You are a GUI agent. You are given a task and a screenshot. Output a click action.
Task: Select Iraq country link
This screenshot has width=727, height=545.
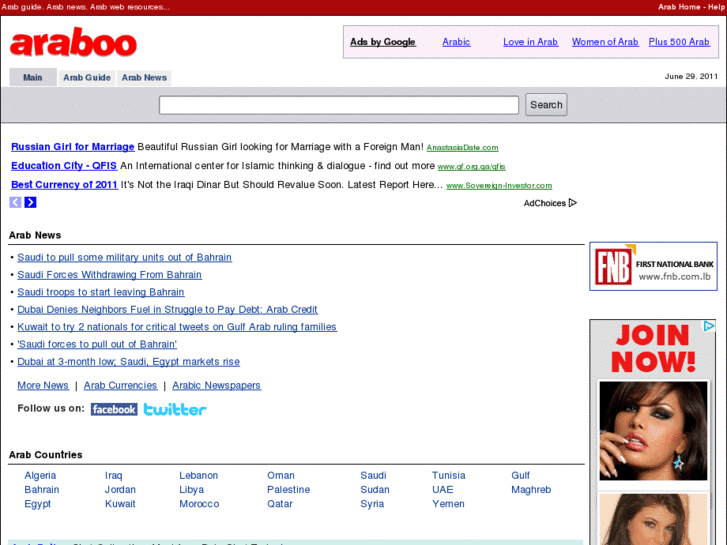(x=114, y=475)
